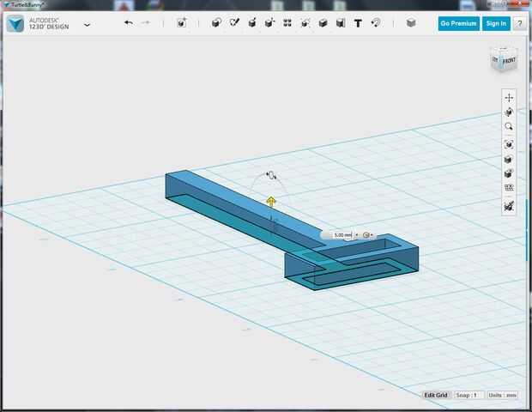The height and width of the screenshot is (412, 532).
Task: Open the operation options gear dropdown near the model
Action: pos(367,235)
